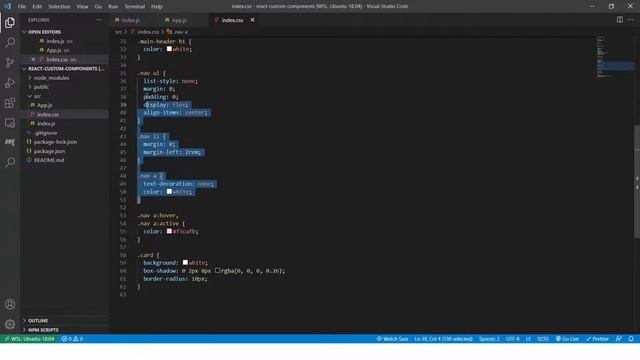Click white color swatch on line 50
The width and height of the screenshot is (640, 360).
point(169,191)
